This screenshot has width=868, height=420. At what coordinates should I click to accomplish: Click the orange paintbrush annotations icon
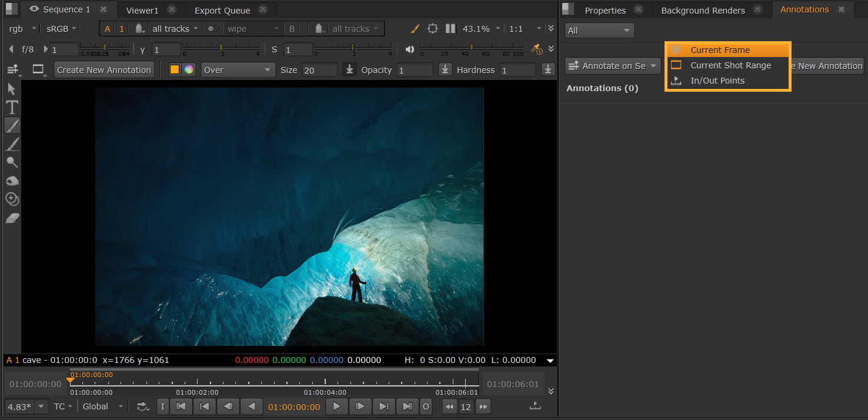415,28
